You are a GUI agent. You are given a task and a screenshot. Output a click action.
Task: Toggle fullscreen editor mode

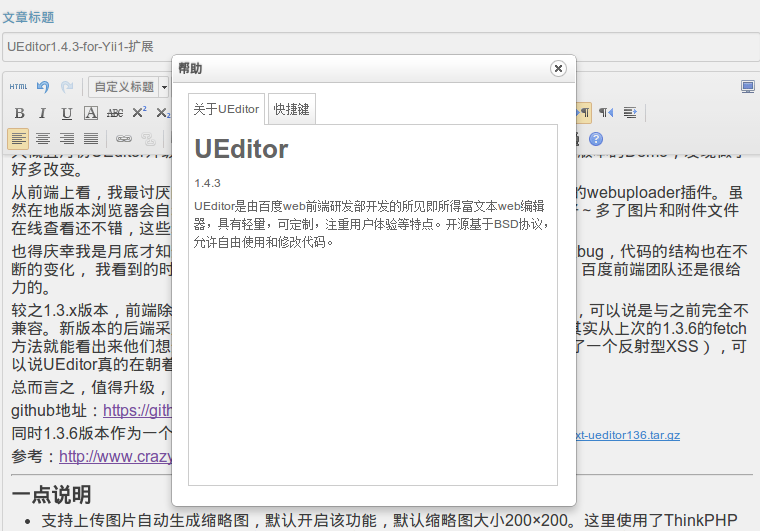point(747,87)
